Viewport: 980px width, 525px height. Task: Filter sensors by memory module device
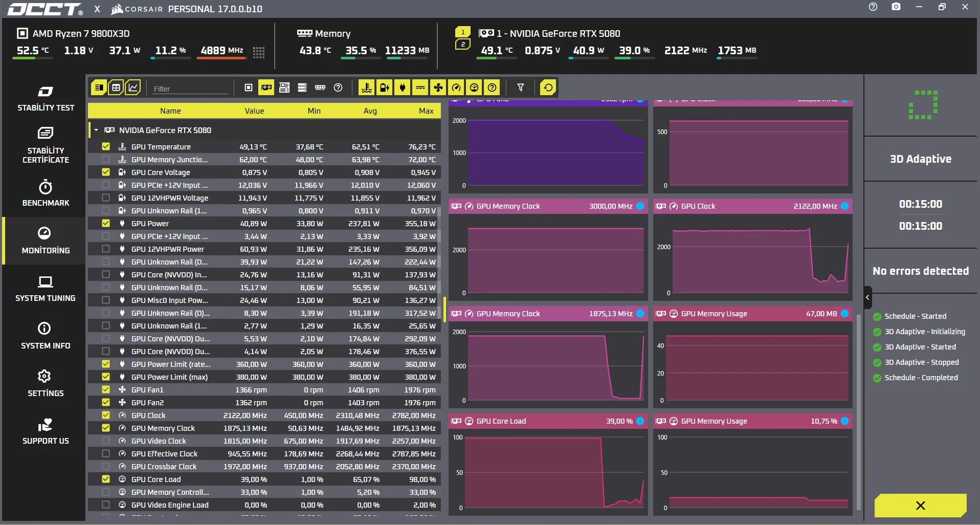320,87
